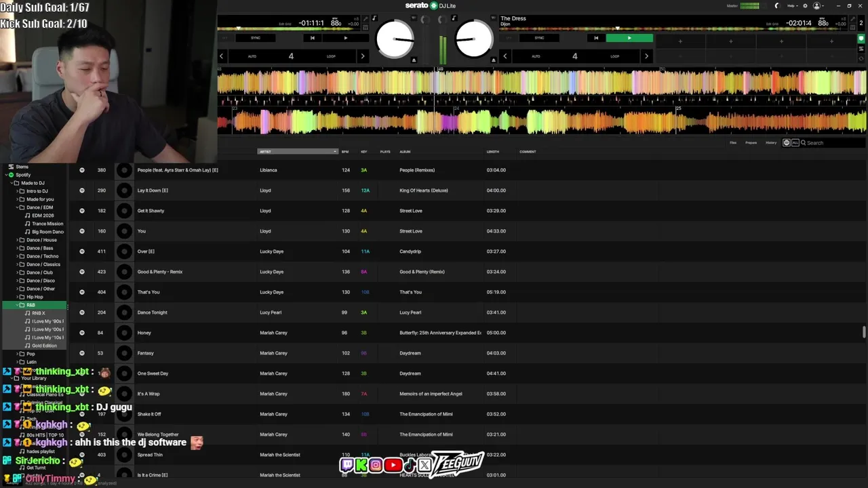Image resolution: width=868 pixels, height=488 pixels.
Task: Toggle the ALL search scope button
Action: 795,143
